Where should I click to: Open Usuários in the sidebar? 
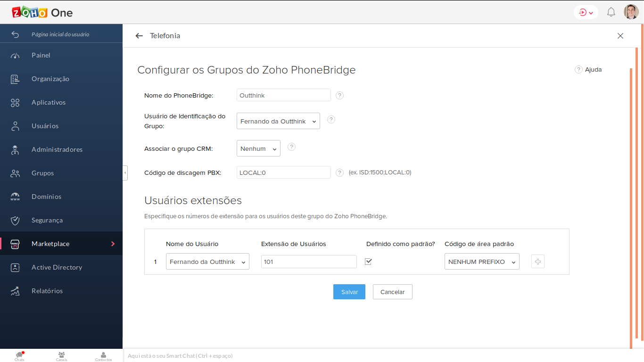[x=61, y=126]
